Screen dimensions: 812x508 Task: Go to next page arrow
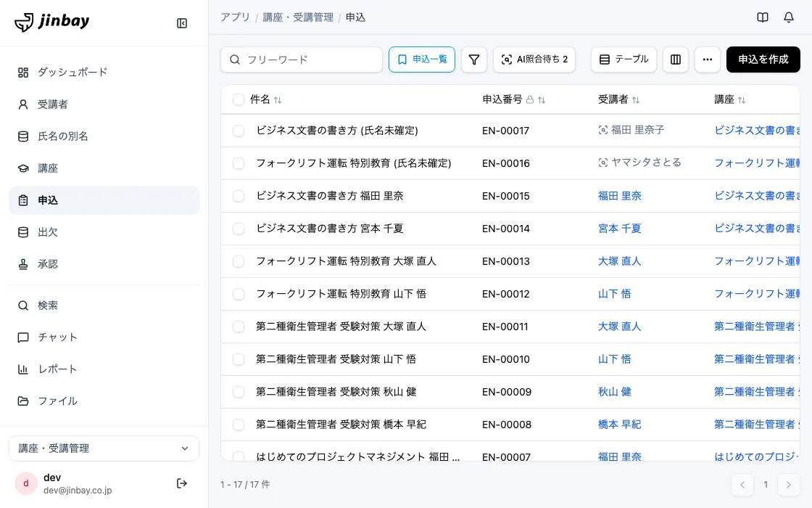coord(788,485)
